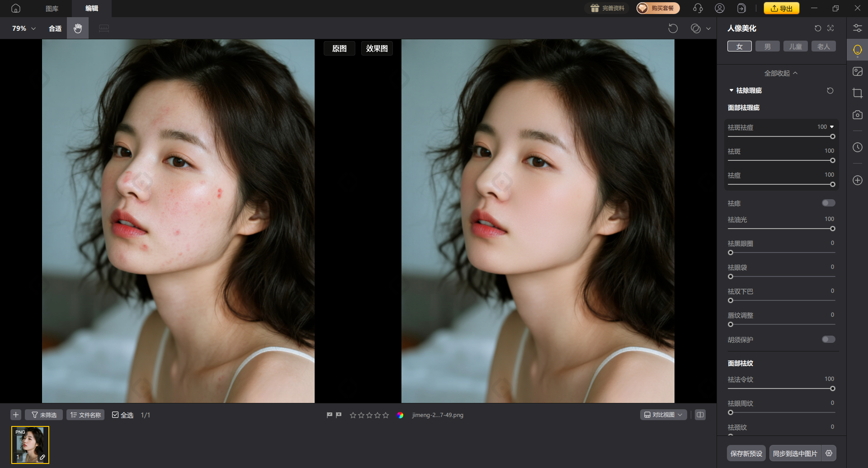868x468 pixels.
Task: Toggle the 全选 checkbox
Action: (115, 415)
